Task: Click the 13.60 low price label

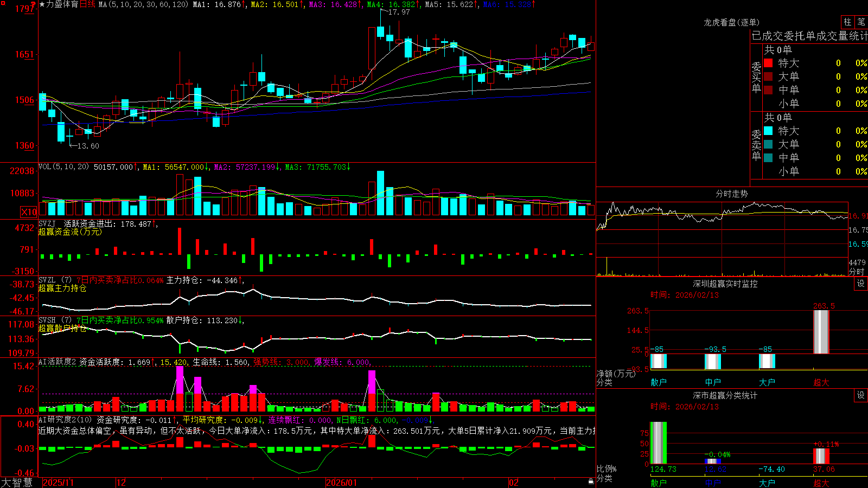Action: 88,146
